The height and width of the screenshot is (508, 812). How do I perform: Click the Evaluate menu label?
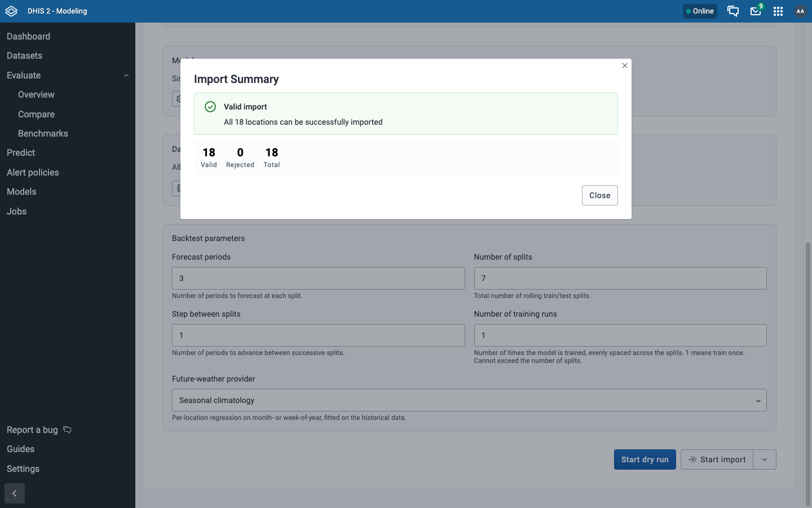pyautogui.click(x=24, y=76)
